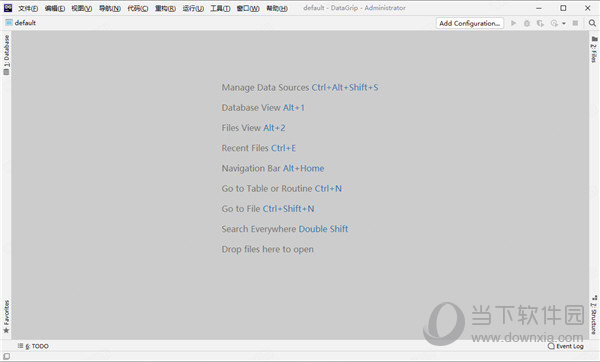The height and width of the screenshot is (362, 600).
Task: Open the 编辑(E) Edit menu
Action: click(55, 8)
